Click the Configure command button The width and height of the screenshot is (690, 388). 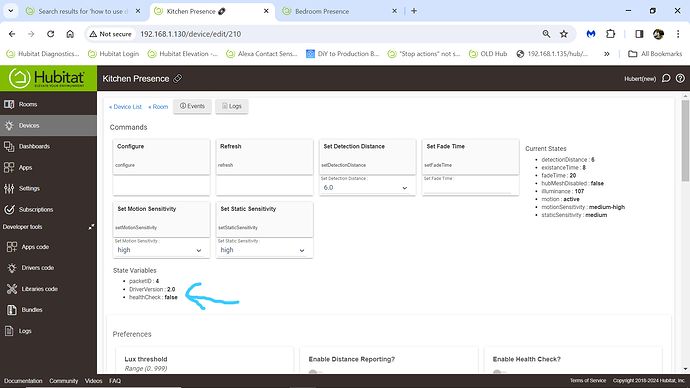(161, 157)
